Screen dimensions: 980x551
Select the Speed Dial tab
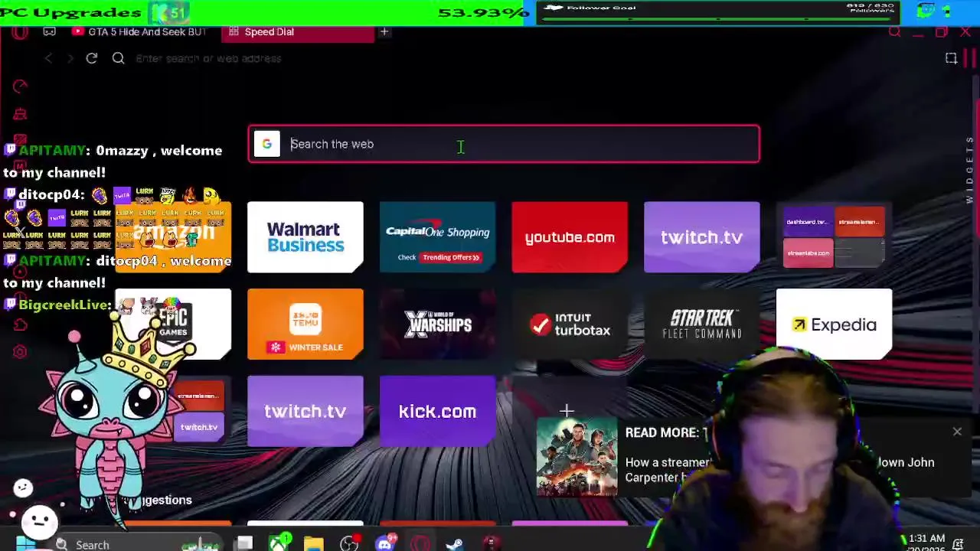pos(297,32)
